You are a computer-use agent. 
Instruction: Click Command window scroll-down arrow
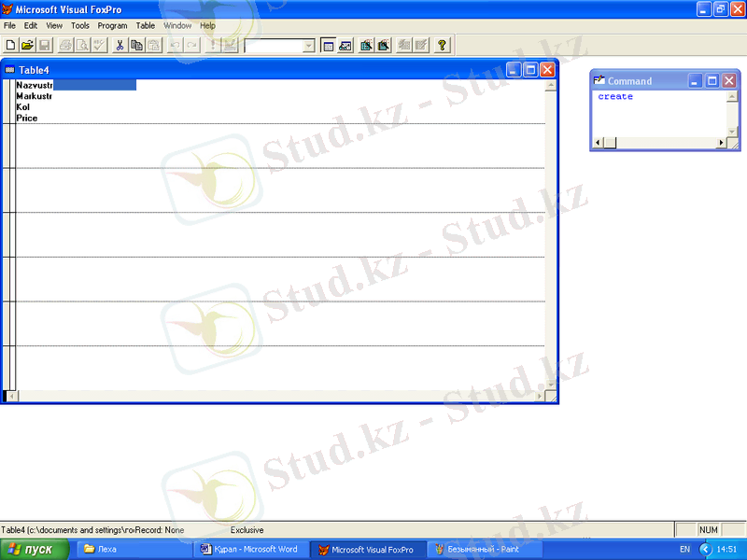click(732, 132)
